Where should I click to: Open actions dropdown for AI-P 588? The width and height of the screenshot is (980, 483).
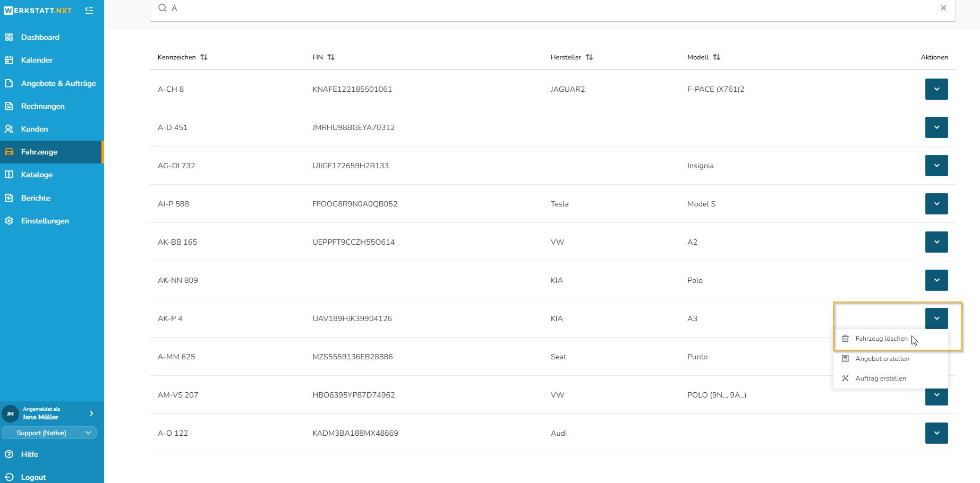click(936, 204)
